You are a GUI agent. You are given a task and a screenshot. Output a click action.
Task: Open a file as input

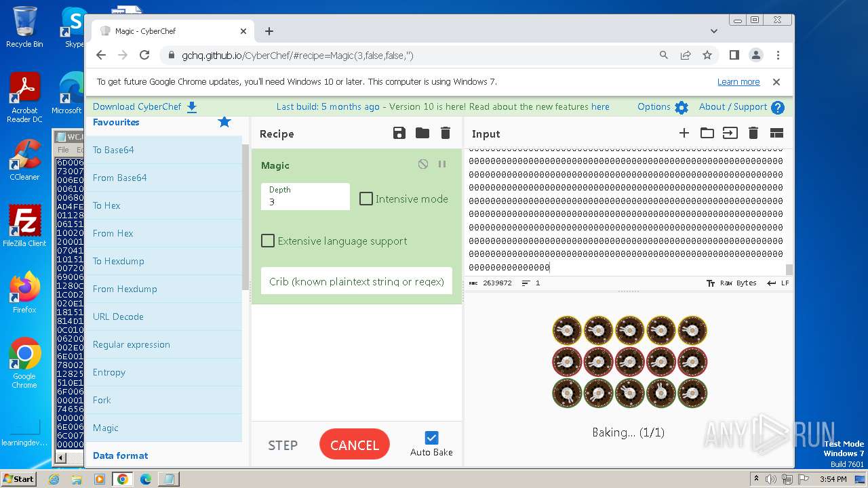(730, 134)
